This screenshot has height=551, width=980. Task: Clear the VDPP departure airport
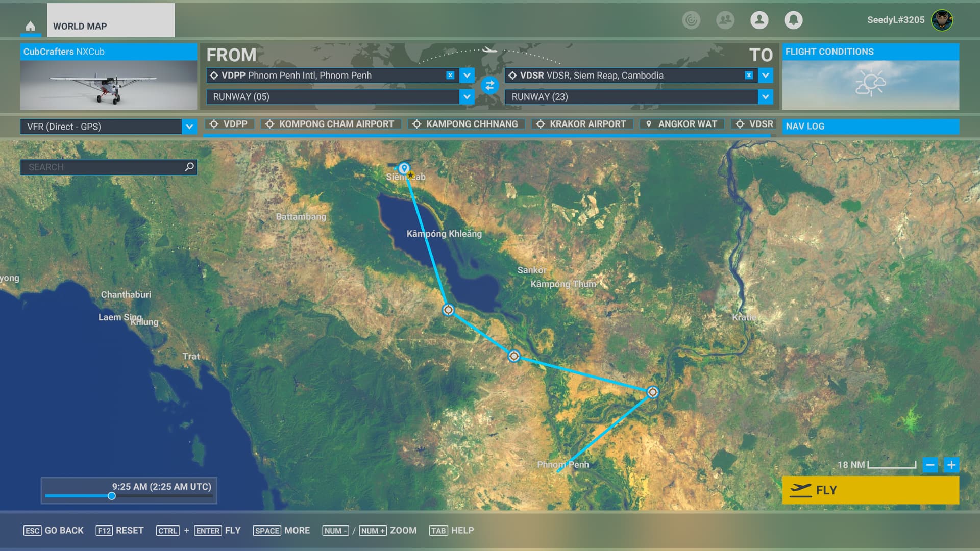(x=450, y=76)
